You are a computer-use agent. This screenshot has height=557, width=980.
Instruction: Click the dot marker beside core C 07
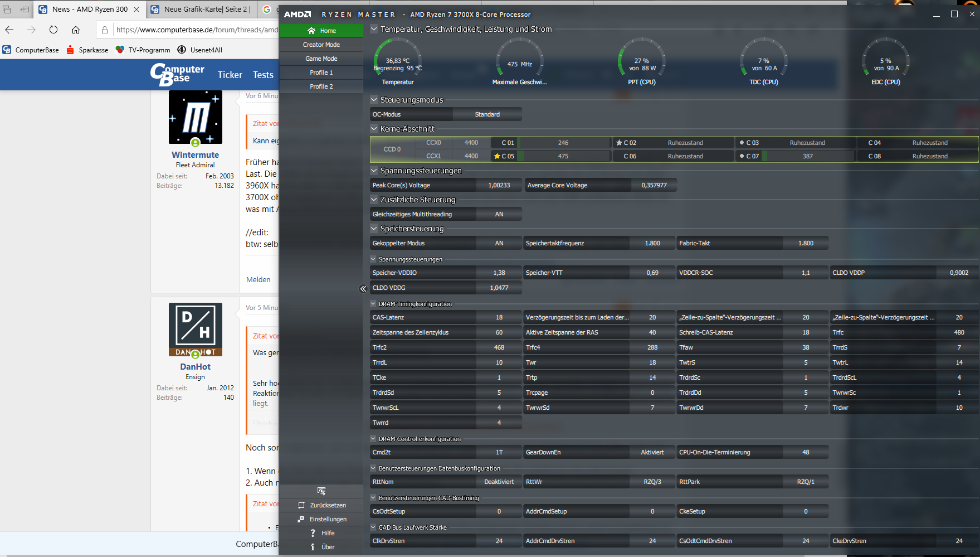(742, 156)
